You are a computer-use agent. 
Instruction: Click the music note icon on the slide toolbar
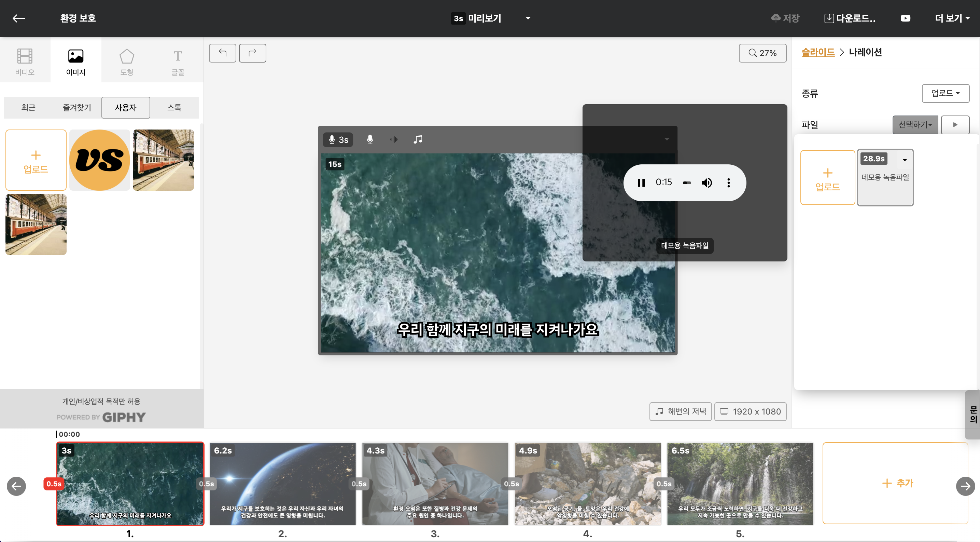coord(418,140)
